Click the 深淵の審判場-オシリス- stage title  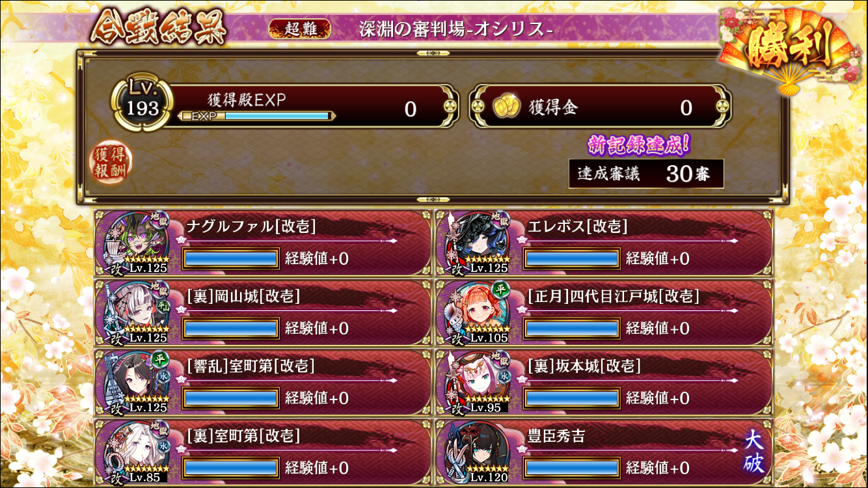456,30
